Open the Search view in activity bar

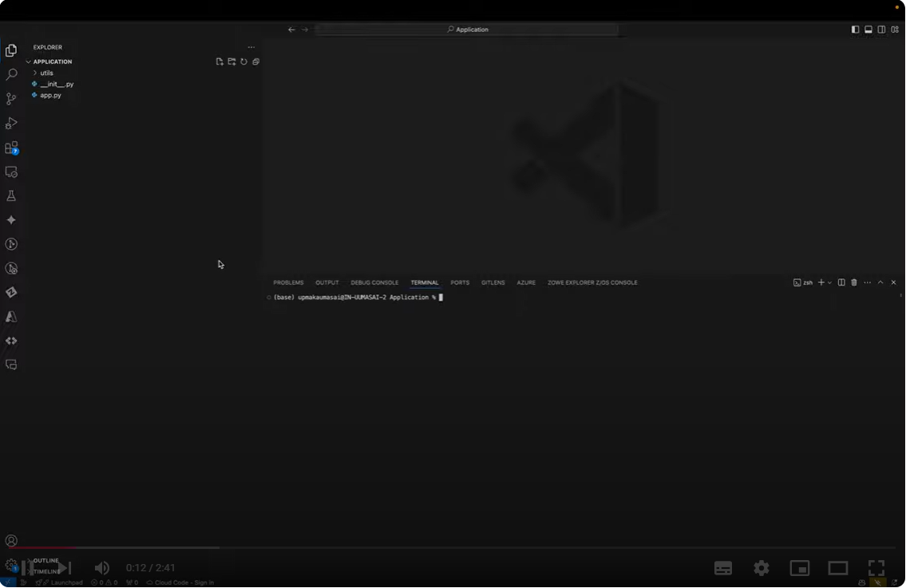(x=11, y=74)
